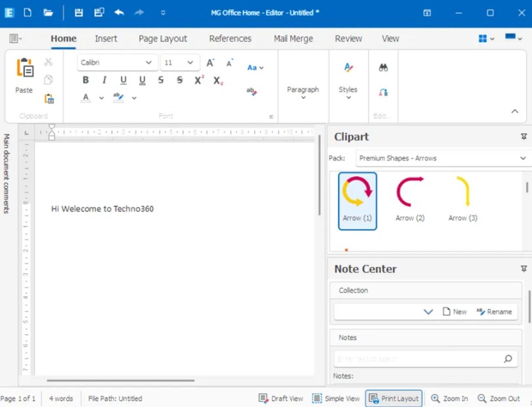Toggle bold formatting

[x=85, y=80]
